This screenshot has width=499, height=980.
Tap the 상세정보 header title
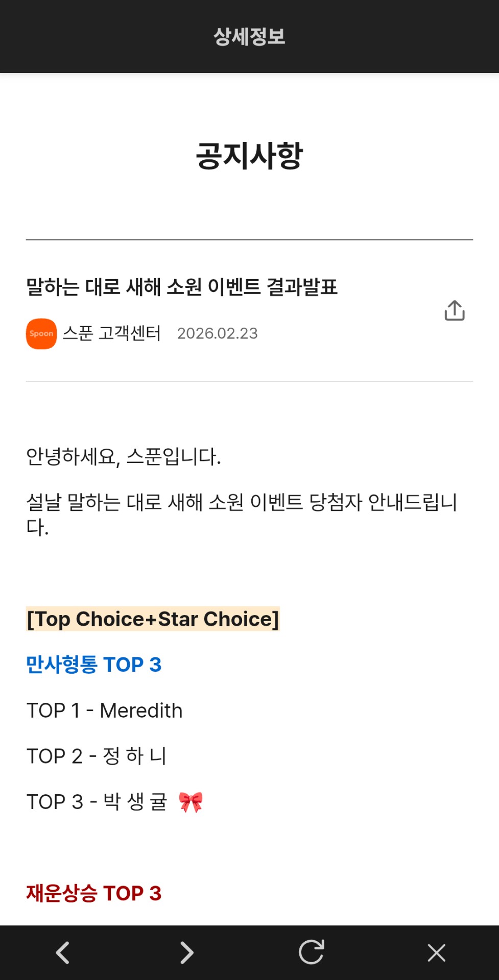tap(249, 36)
